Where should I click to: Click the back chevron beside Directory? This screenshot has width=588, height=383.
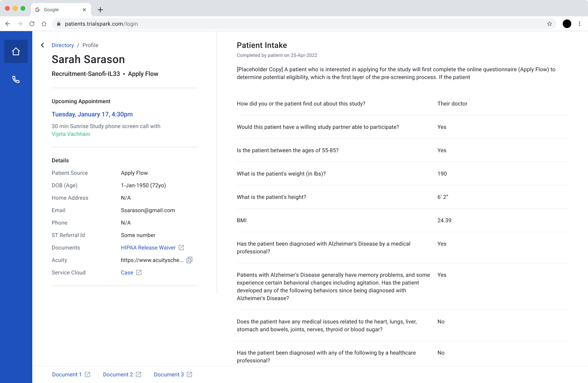(42, 45)
